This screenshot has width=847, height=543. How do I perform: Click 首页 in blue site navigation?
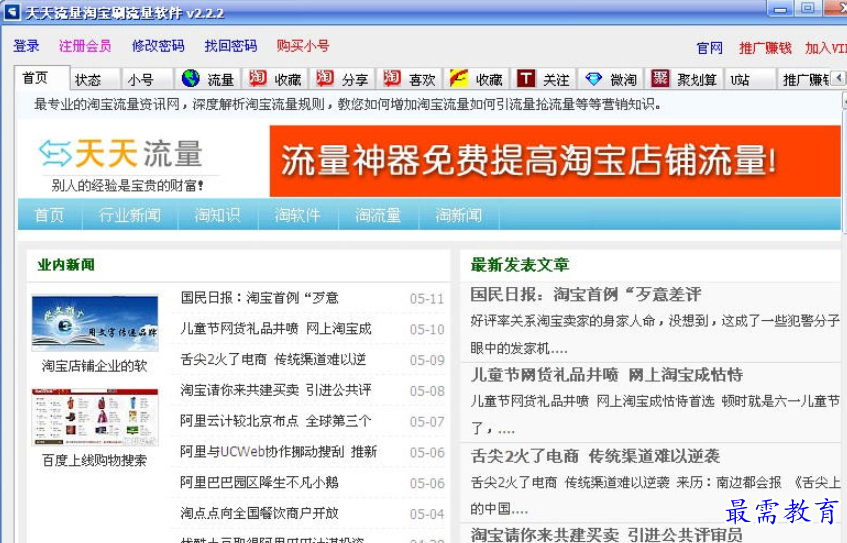50,215
